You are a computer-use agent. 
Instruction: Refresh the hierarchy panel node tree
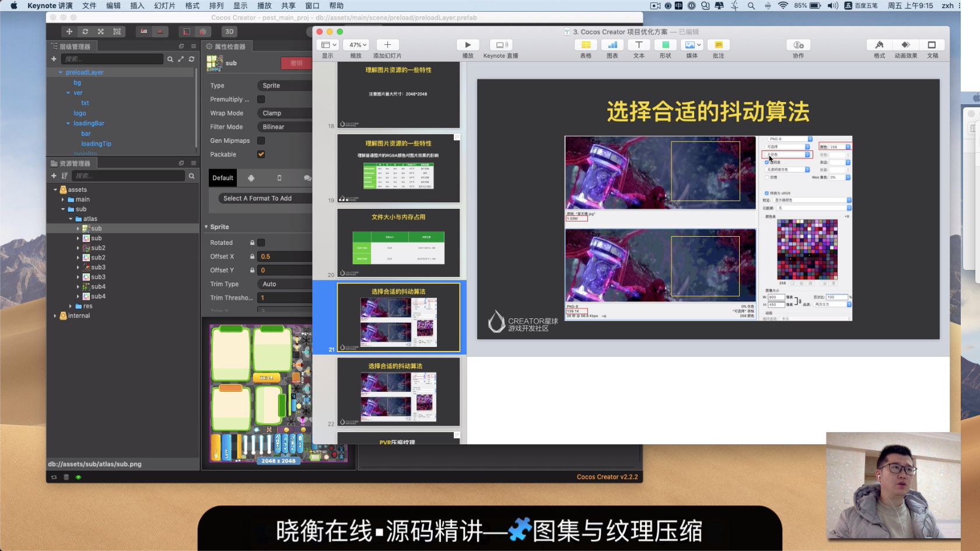(191, 59)
